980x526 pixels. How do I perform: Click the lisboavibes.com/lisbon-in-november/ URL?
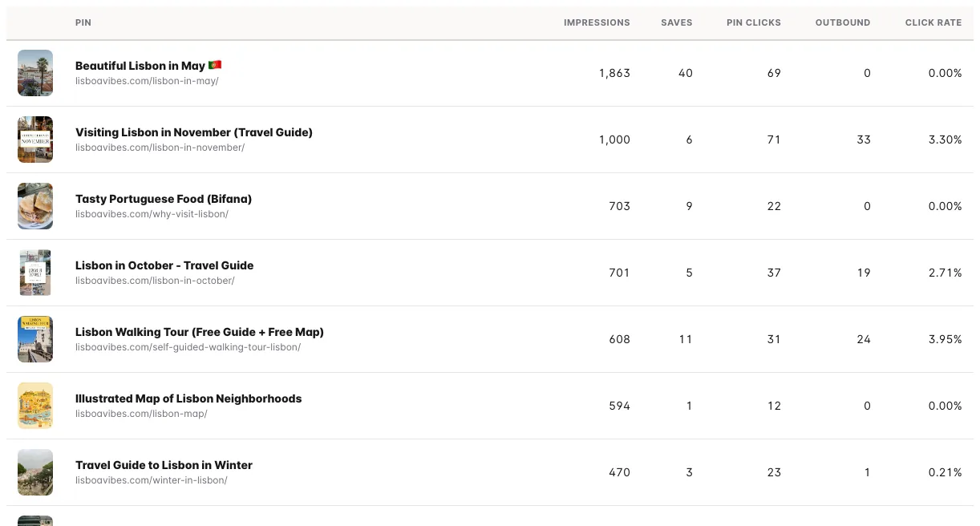pyautogui.click(x=160, y=148)
